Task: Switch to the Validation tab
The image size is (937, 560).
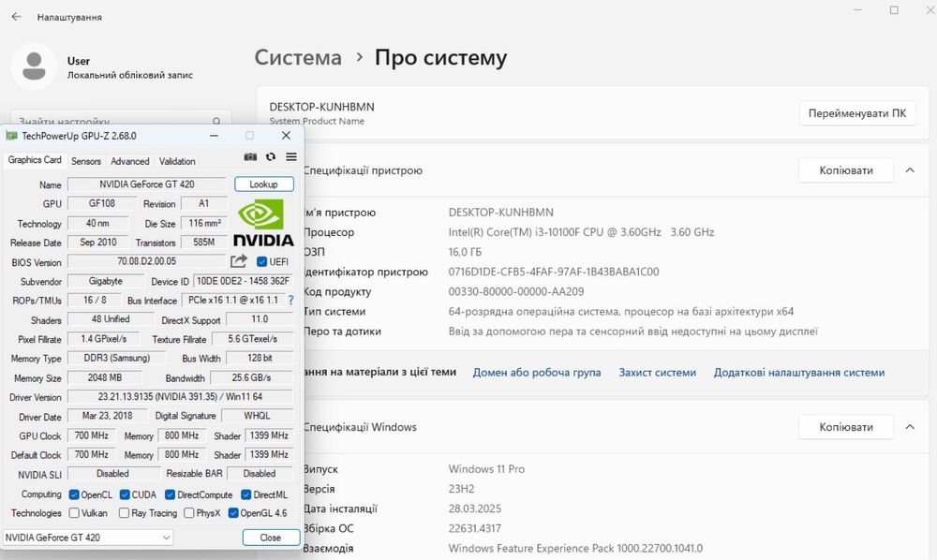Action: 177,161
